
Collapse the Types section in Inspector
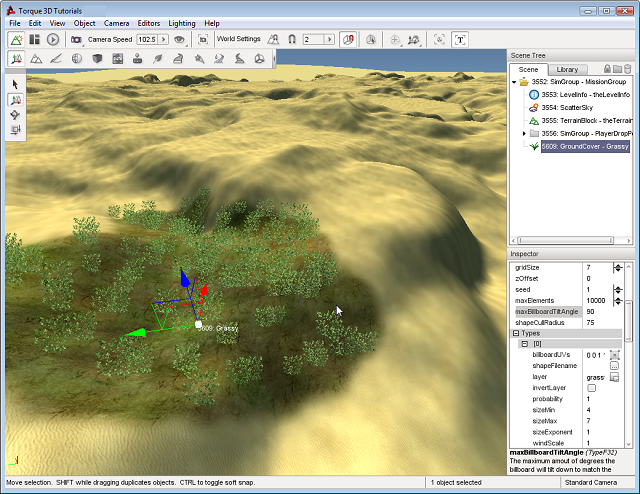point(516,333)
